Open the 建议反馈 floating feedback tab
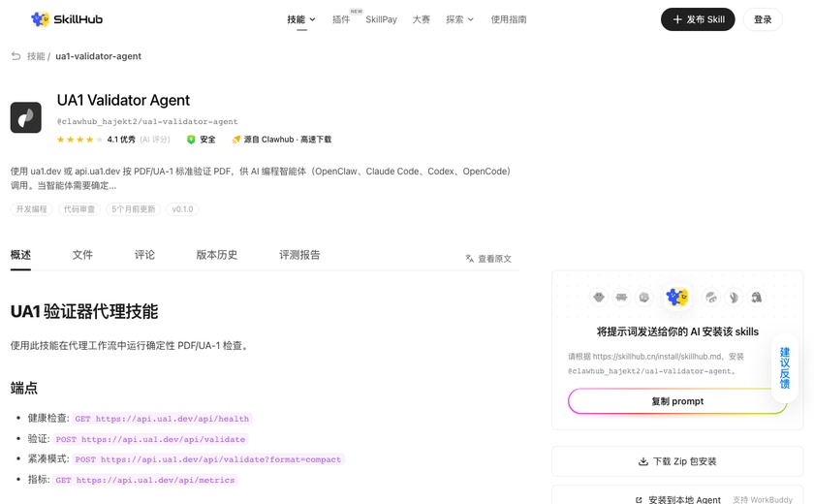 pos(785,368)
